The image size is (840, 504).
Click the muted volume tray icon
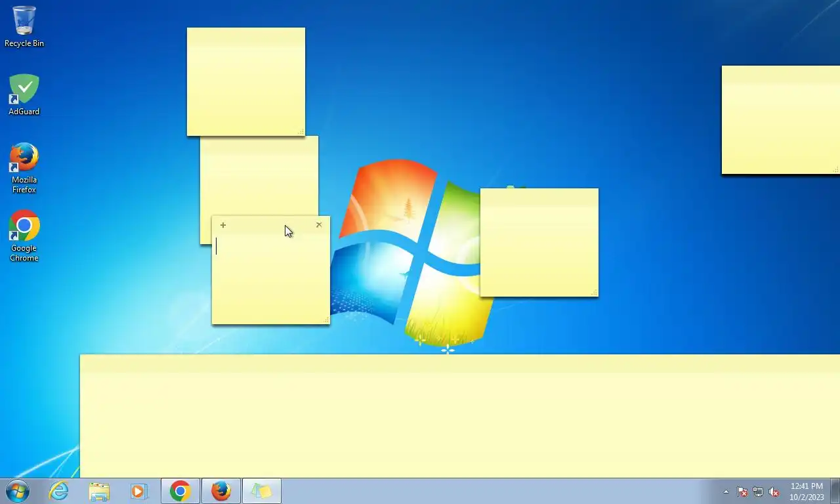coord(774,492)
